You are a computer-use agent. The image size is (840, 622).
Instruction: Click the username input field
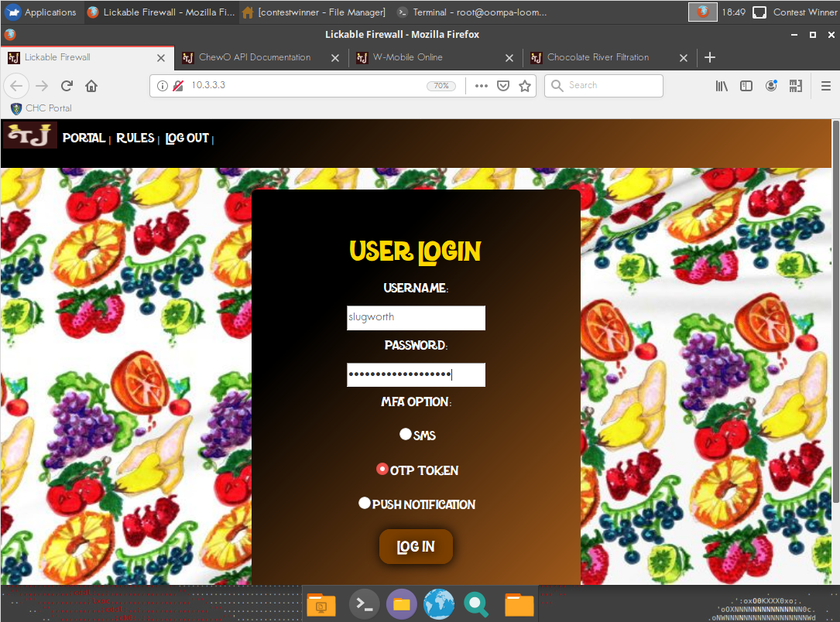point(416,317)
